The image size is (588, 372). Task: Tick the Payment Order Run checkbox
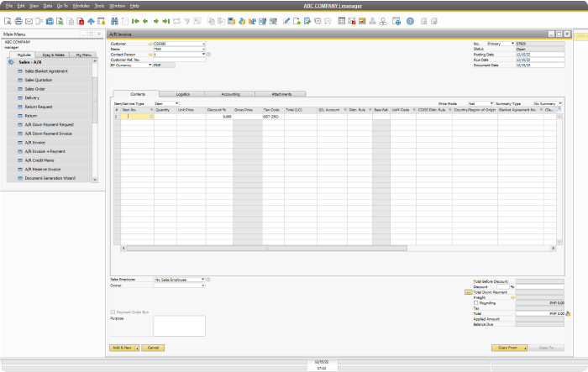[113, 312]
